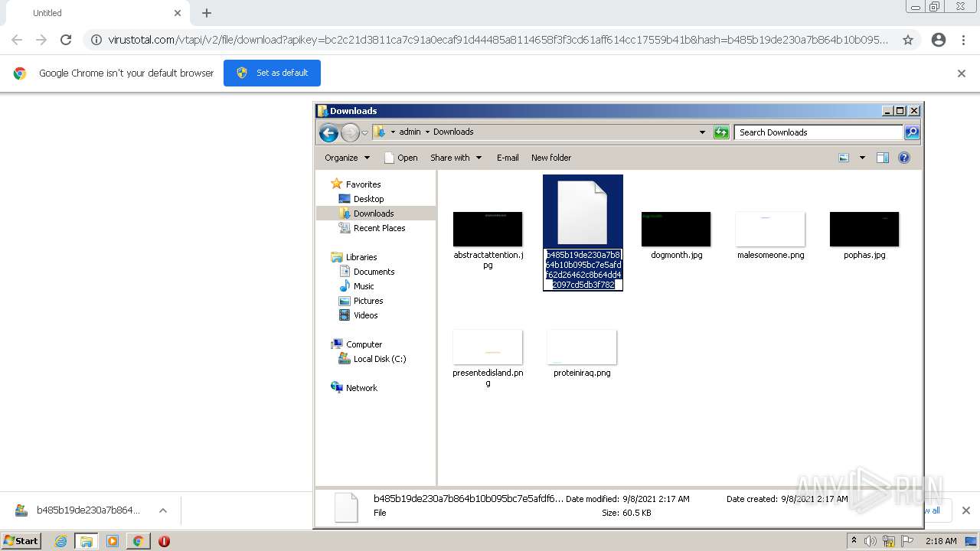Click the 2:18 AM clock

[x=941, y=541]
